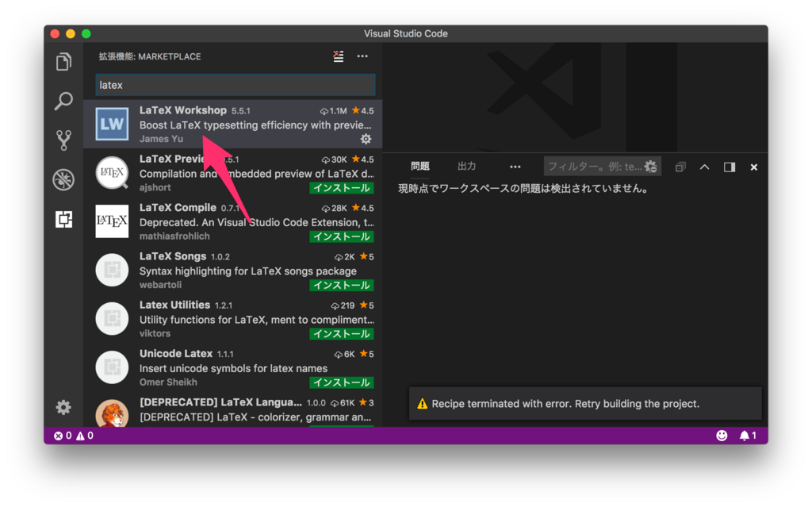Close the window with the red button
The image size is (812, 507).
tap(55, 33)
